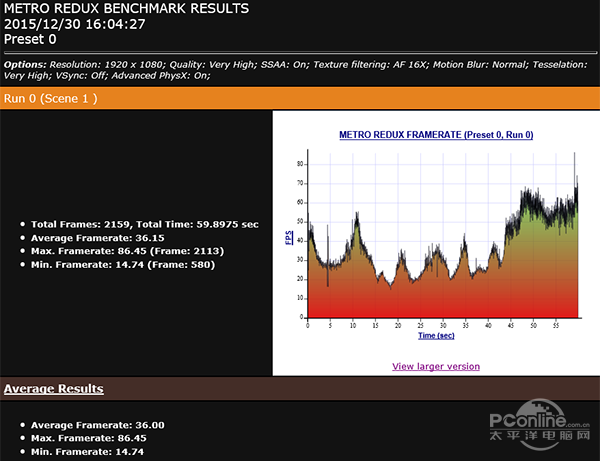Click 'Max. Framerate: 86.45' under Average Results
Viewport: 600px width, 461px height.
tap(89, 438)
